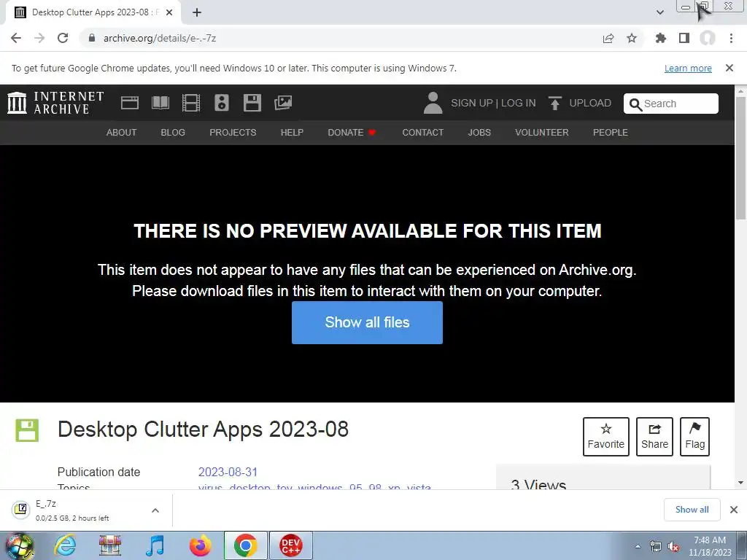This screenshot has width=747, height=560.
Task: Open the CONTACT menu item
Action: (x=423, y=133)
